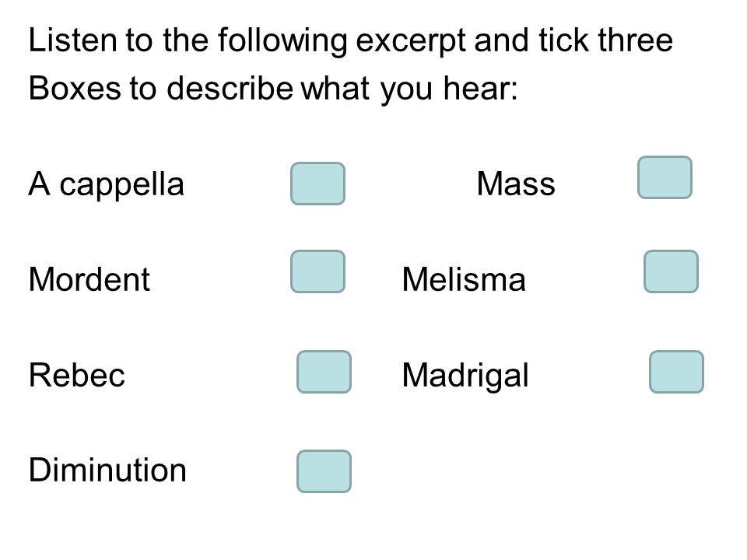Click the 'A cappella' label text
The height and width of the screenshot is (560, 747).
click(107, 185)
